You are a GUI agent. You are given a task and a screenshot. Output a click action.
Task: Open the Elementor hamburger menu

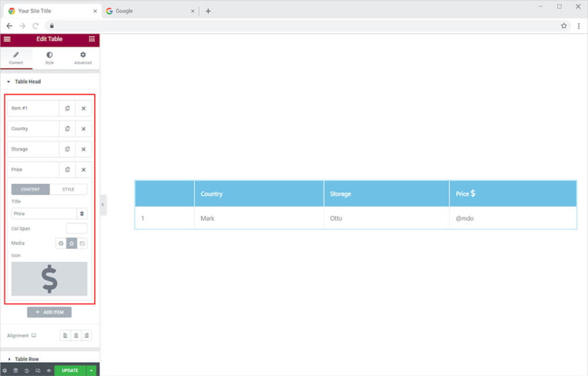coord(7,39)
